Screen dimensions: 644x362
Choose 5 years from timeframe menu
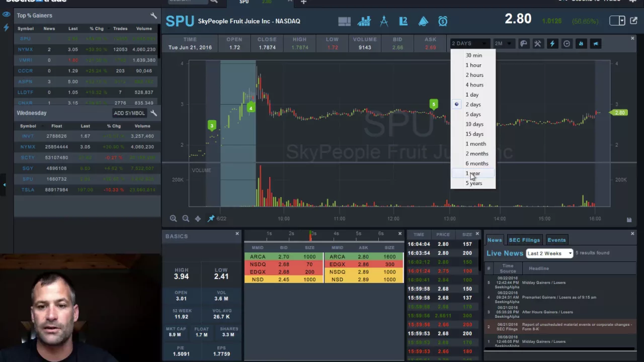coord(473,184)
